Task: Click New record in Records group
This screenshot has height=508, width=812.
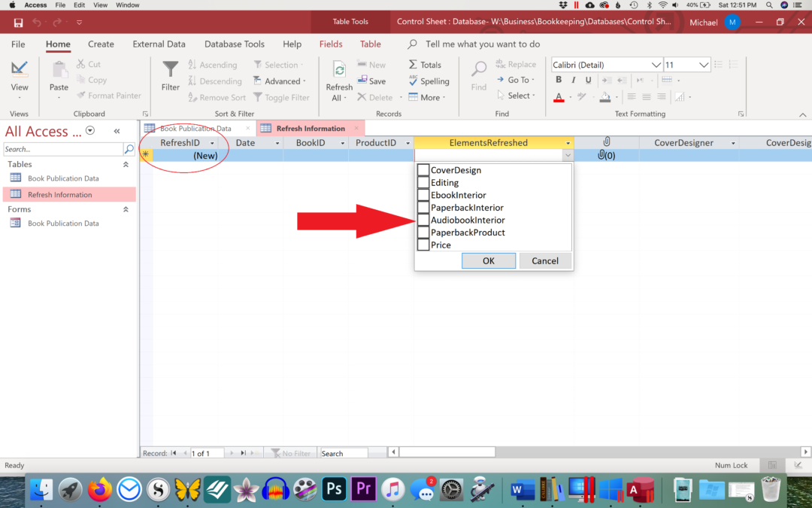Action: point(371,65)
